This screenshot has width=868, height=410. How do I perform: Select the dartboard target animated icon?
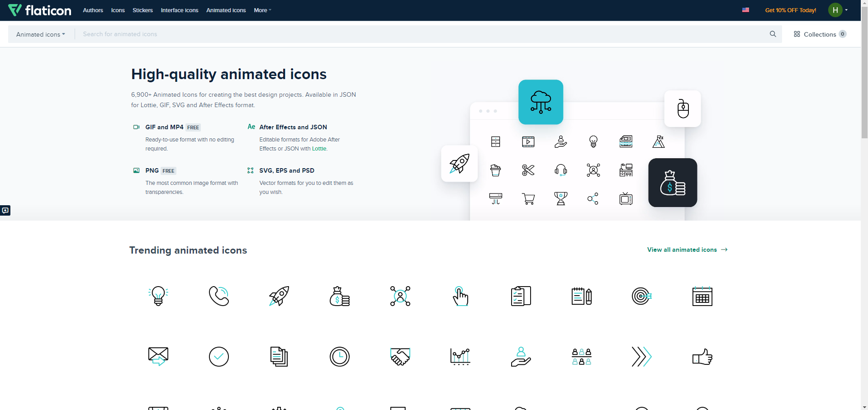641,296
